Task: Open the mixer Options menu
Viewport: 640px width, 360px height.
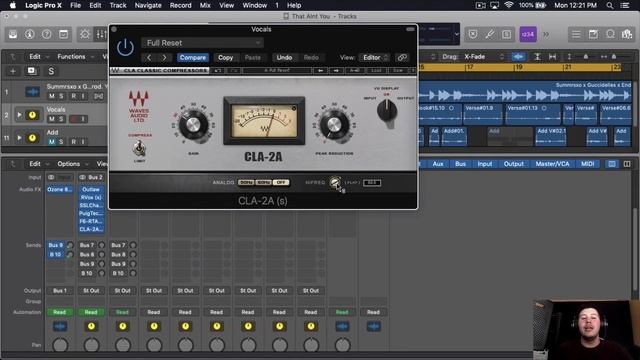Action: (x=69, y=164)
